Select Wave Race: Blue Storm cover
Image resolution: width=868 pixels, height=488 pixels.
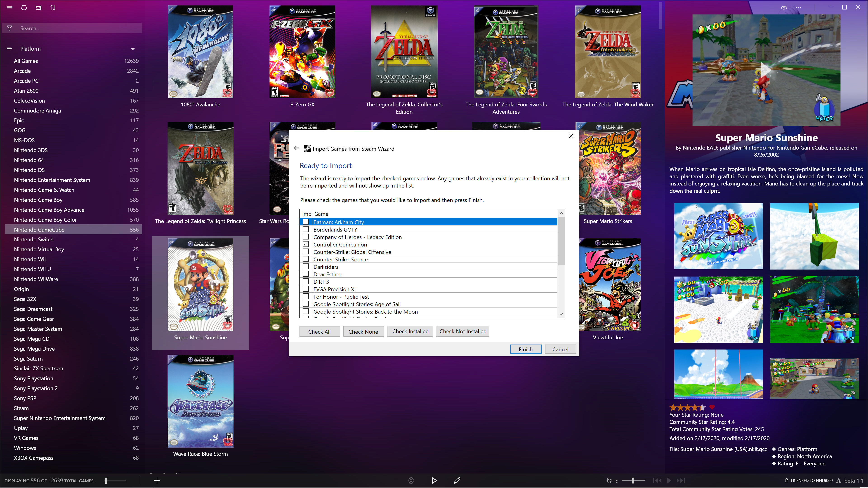click(x=200, y=401)
